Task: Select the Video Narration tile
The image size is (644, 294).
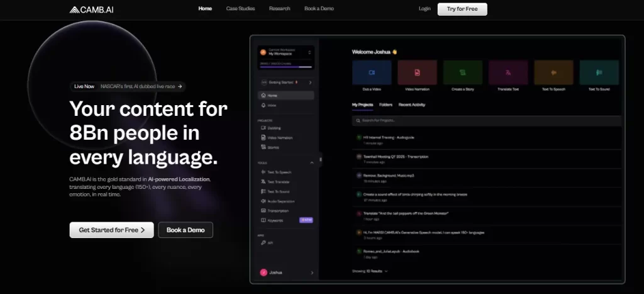Action: pos(418,73)
